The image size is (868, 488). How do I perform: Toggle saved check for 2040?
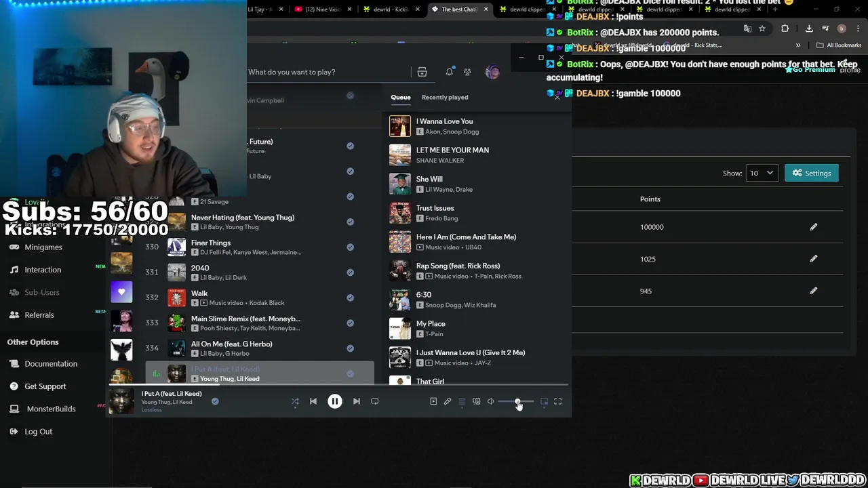(x=350, y=272)
